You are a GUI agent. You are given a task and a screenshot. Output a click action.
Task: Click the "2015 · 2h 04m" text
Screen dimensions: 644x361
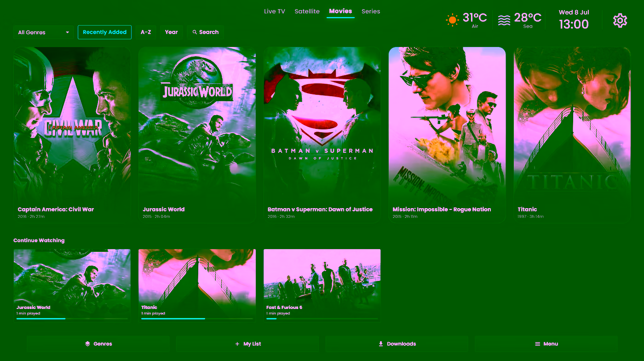click(156, 216)
